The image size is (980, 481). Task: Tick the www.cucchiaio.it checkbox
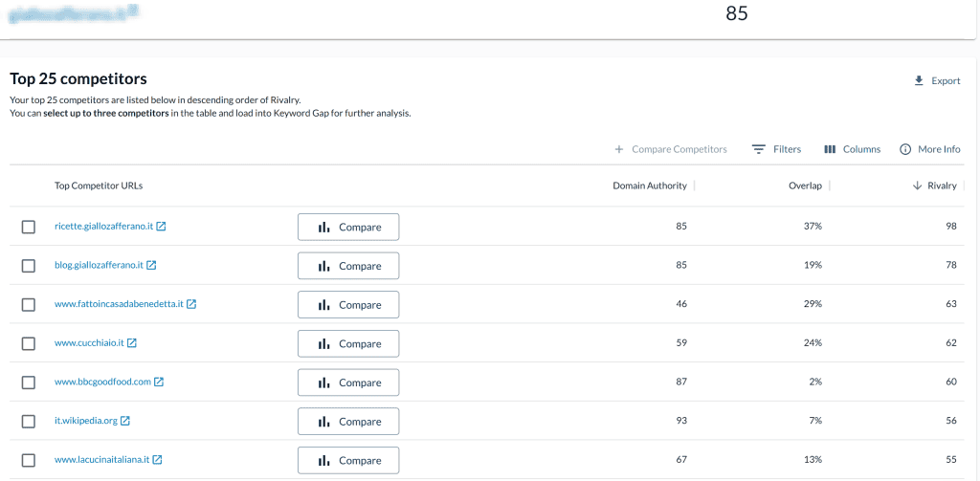point(28,343)
